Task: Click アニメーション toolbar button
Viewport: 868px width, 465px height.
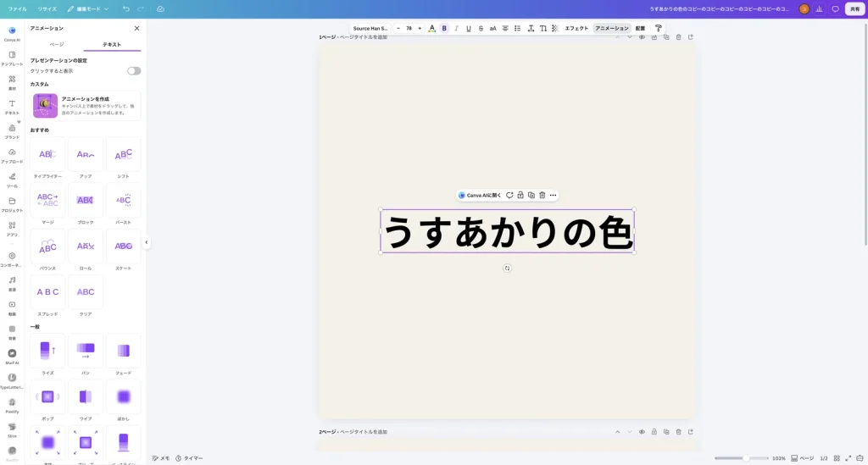Action: coord(612,28)
